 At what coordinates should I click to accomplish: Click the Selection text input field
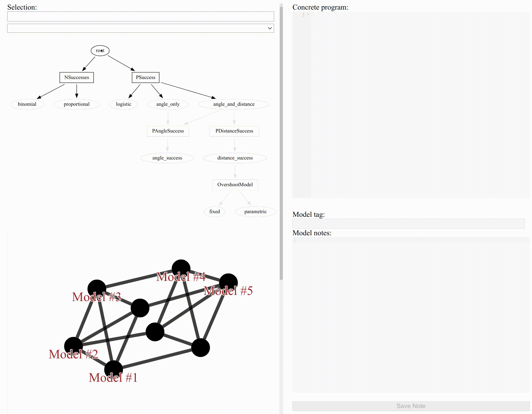[140, 16]
